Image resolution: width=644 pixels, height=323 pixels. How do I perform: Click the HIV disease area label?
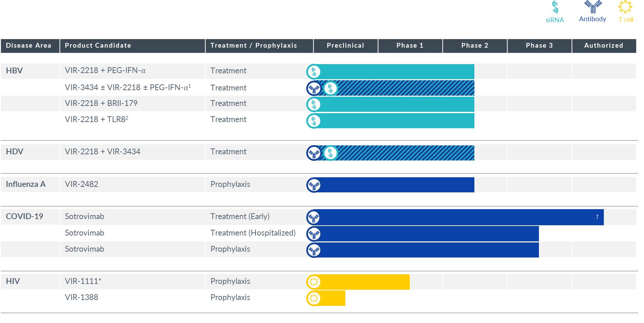pyautogui.click(x=13, y=281)
